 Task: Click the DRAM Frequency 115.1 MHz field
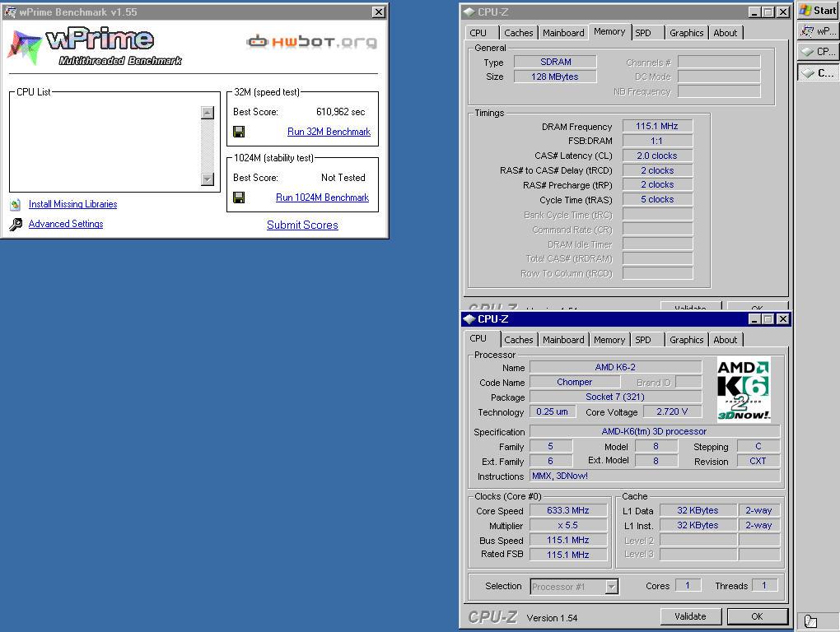[x=657, y=126]
